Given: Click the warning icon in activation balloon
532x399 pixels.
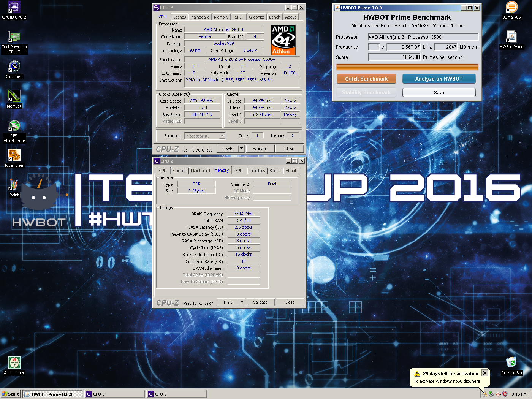Looking at the screenshot, I should tap(417, 374).
